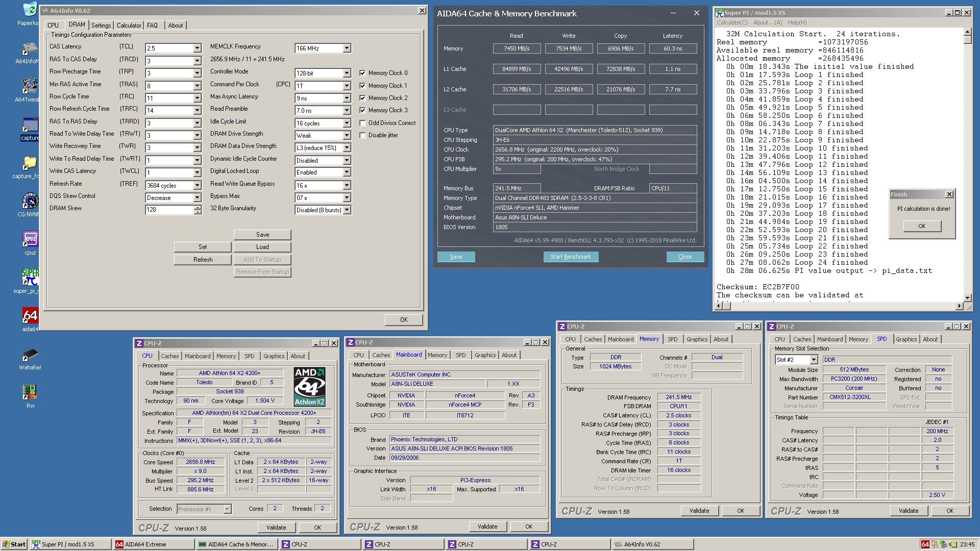Switch to the Settings tab in A64Info
The height and width of the screenshot is (551, 980).
(x=101, y=26)
